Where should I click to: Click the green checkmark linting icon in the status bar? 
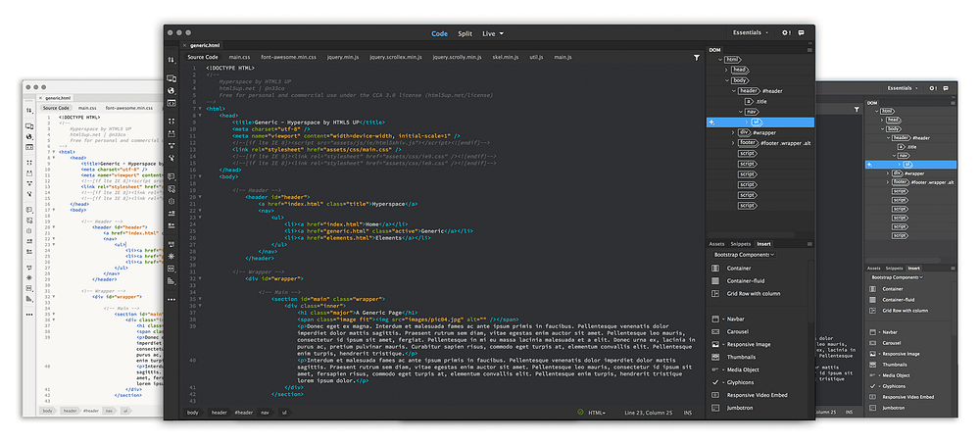tap(580, 413)
